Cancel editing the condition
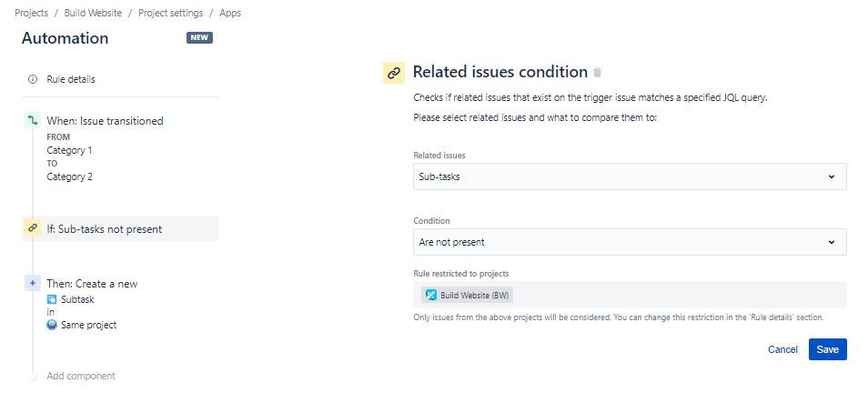The image size is (868, 393). [782, 349]
